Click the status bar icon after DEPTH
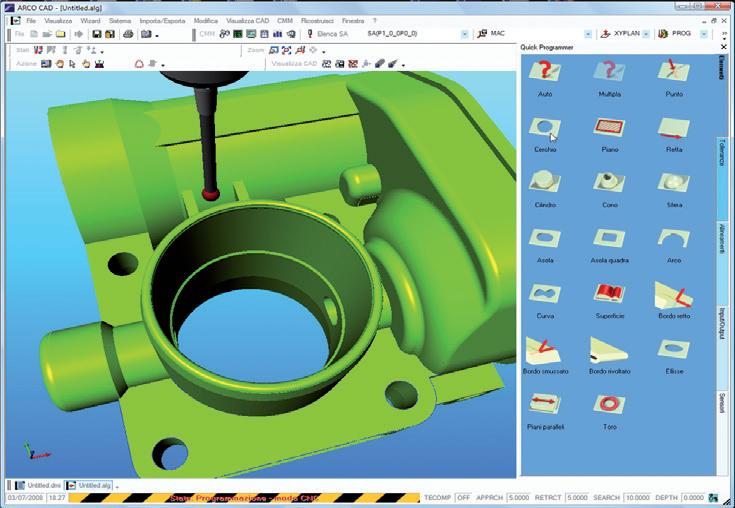Viewport: 735px width, 508px height. tap(713, 497)
